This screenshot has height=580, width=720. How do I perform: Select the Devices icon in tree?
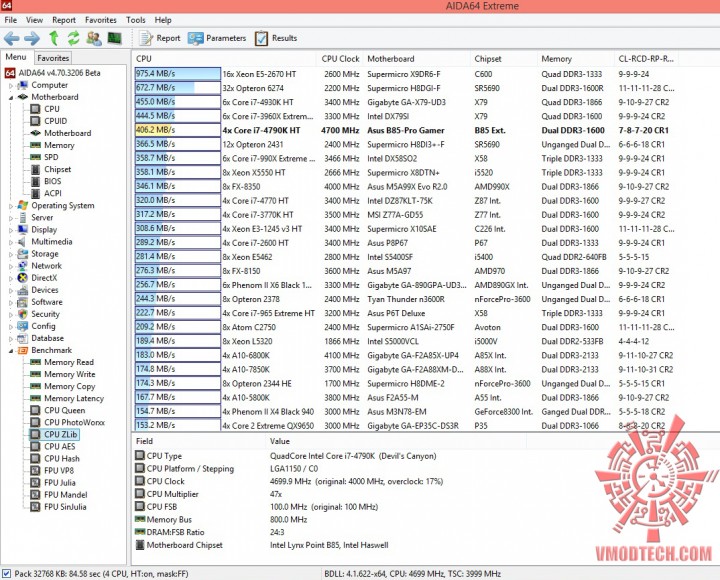tap(22, 290)
